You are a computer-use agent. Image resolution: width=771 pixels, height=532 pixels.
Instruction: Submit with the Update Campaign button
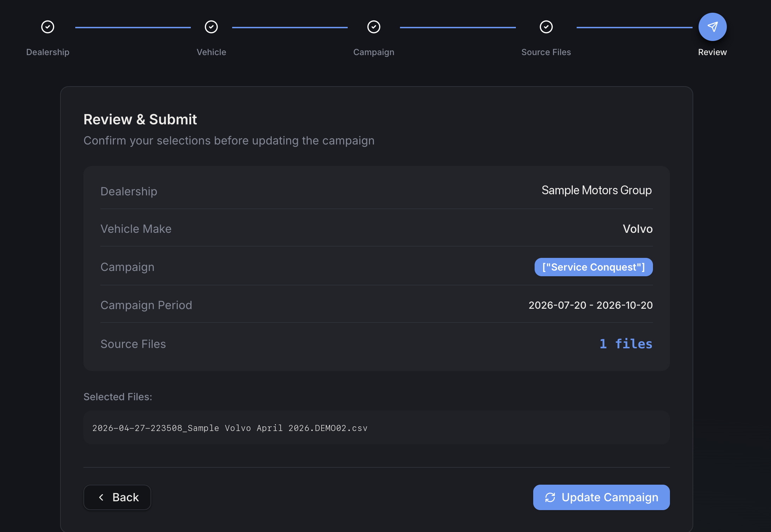tap(601, 497)
